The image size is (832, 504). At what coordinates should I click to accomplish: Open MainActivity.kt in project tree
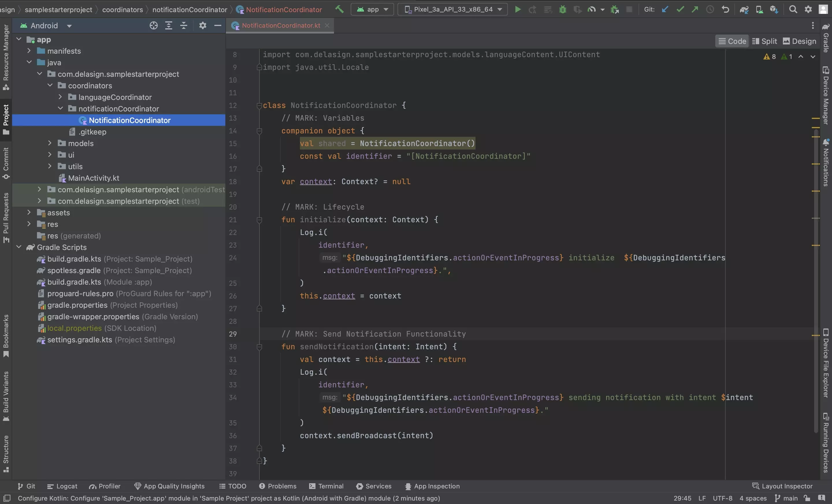[94, 178]
